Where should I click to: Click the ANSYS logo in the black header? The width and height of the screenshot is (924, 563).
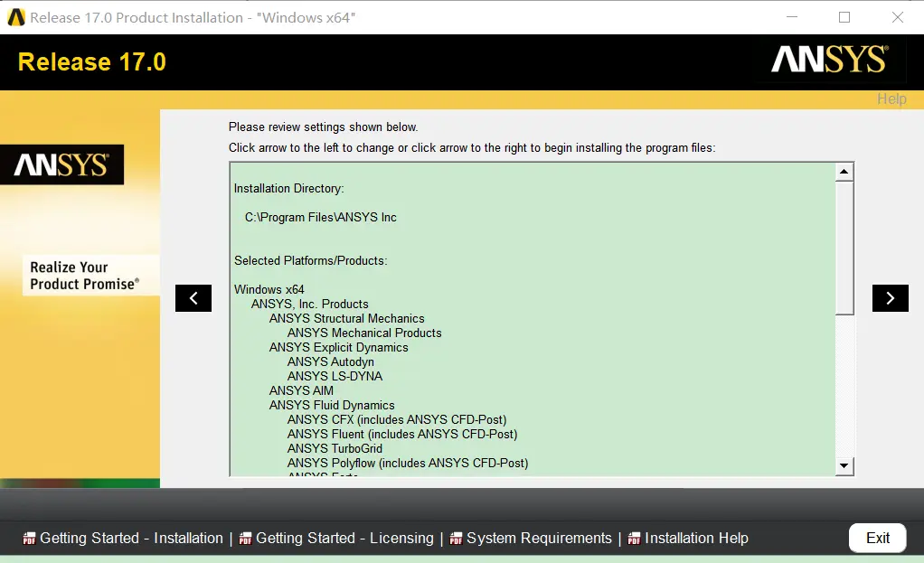coord(830,60)
